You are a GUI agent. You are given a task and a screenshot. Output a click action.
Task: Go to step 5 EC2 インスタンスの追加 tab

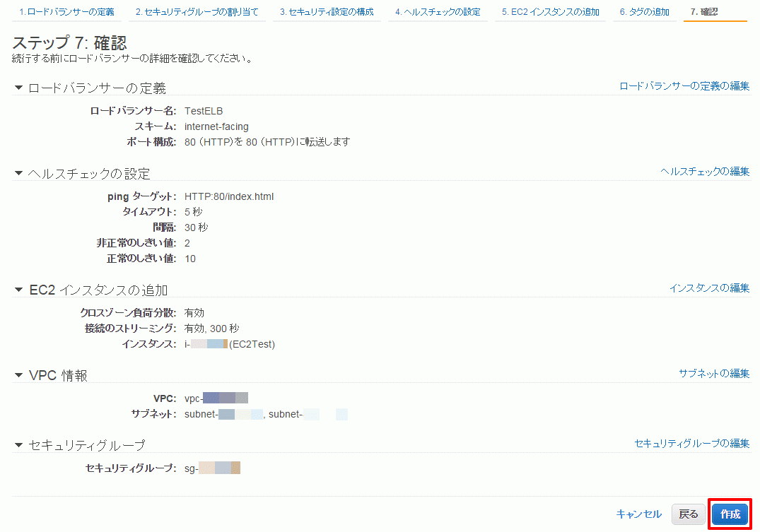tap(550, 11)
